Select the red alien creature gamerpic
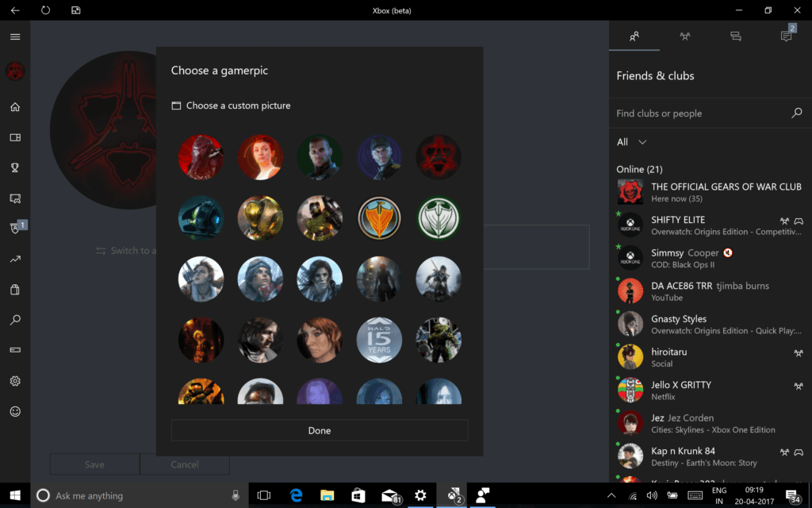The image size is (812, 508). click(x=201, y=157)
